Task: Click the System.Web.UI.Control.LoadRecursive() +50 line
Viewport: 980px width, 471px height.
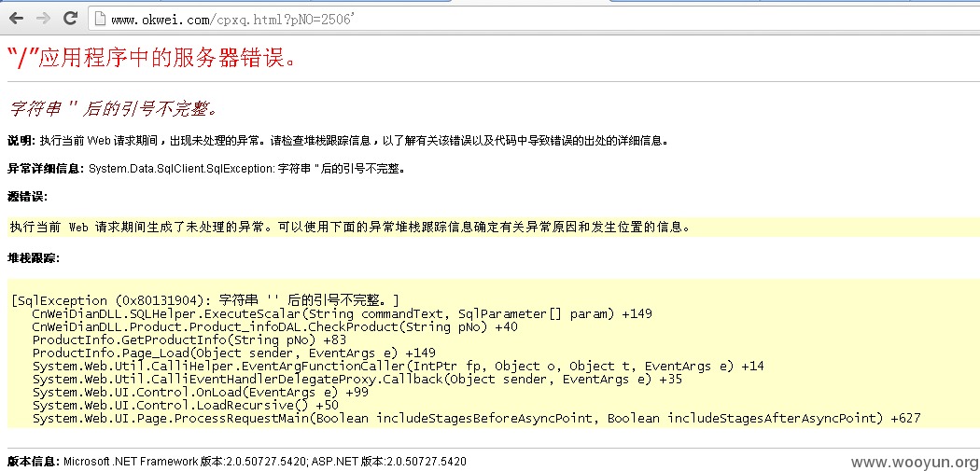Action: click(x=186, y=406)
